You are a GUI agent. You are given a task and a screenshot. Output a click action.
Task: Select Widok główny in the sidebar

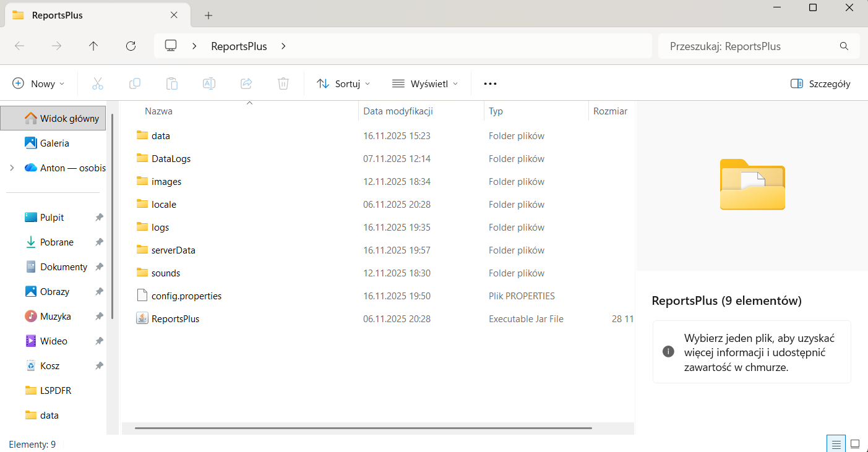53,118
